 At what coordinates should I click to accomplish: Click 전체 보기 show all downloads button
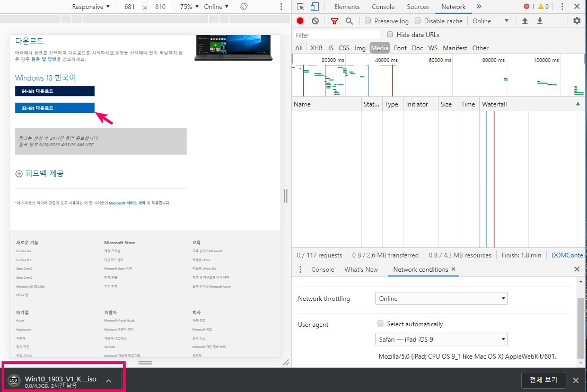[x=543, y=380]
